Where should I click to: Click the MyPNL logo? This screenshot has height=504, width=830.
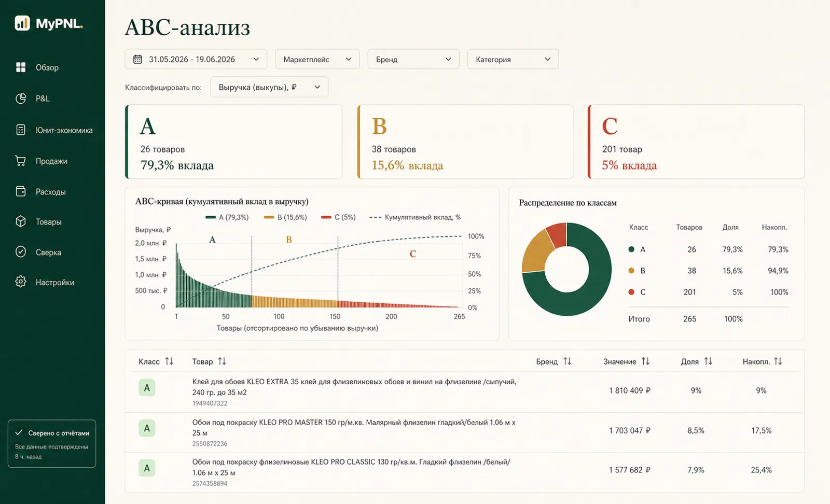[x=49, y=23]
